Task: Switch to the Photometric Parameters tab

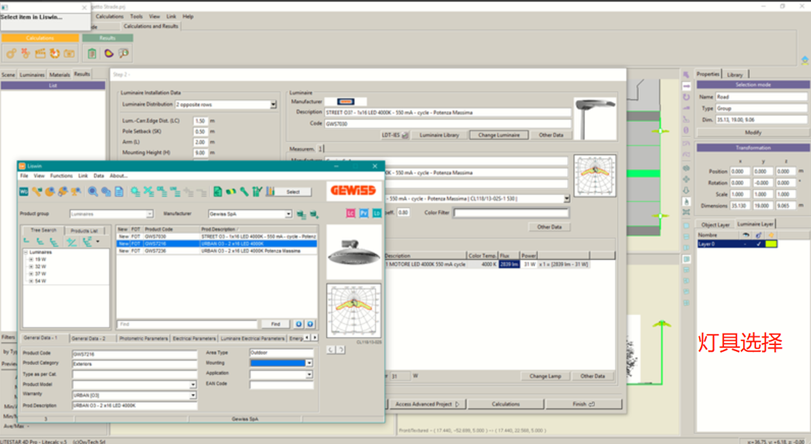Action: (143, 338)
